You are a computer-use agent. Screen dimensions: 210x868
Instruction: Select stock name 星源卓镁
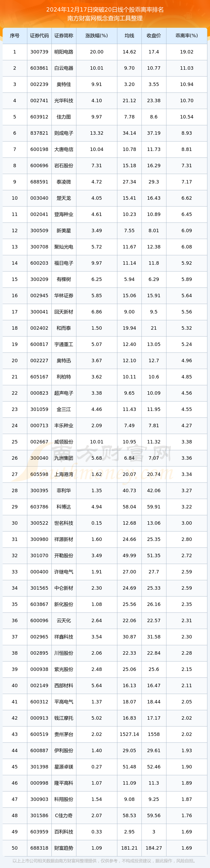click(x=64, y=767)
